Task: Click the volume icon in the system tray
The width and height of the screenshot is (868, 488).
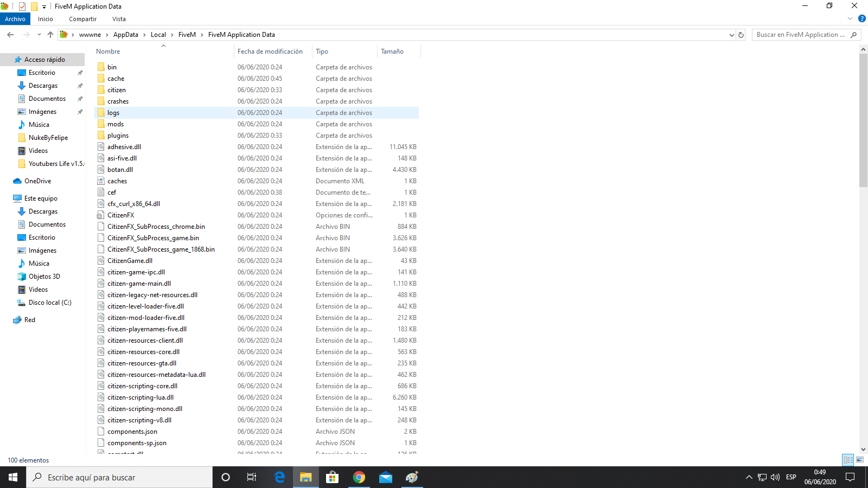Action: point(775,477)
